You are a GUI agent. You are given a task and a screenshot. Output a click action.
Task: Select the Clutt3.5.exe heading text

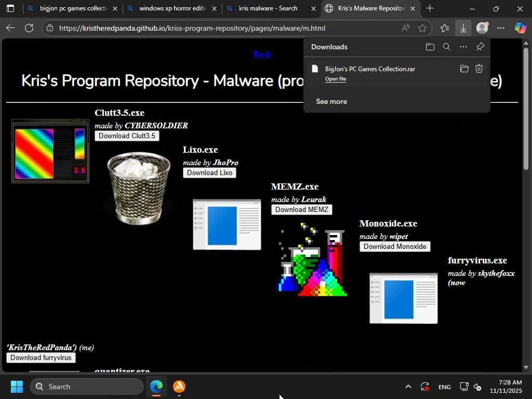pos(119,113)
